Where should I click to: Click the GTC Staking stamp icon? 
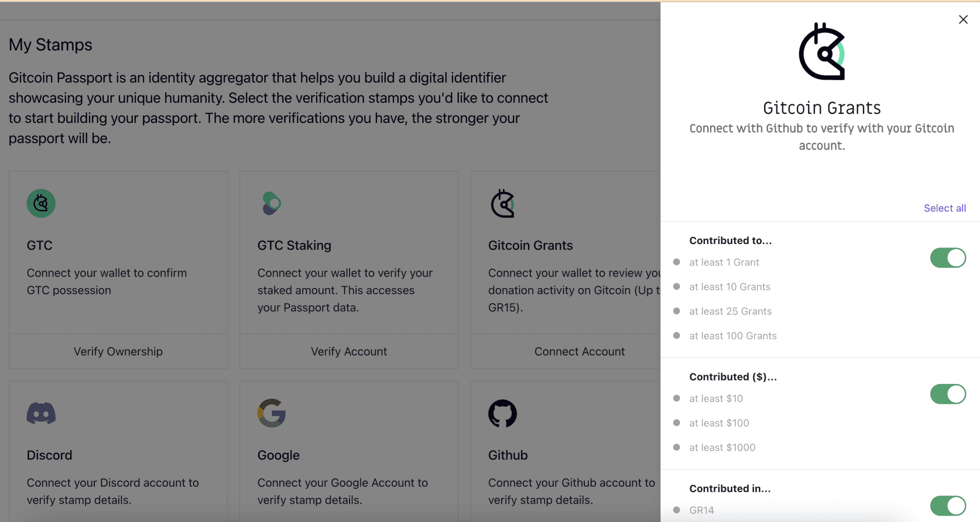(x=272, y=203)
